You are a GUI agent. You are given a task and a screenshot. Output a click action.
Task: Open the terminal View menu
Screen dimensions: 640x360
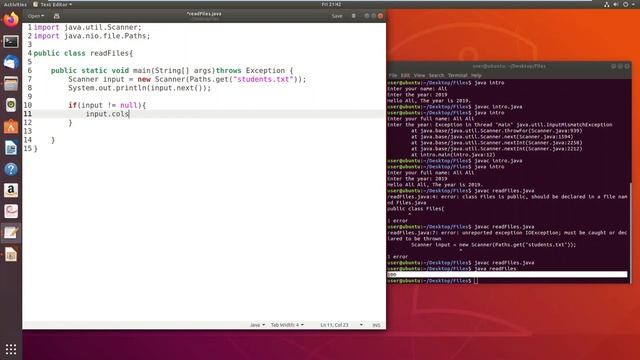point(419,76)
